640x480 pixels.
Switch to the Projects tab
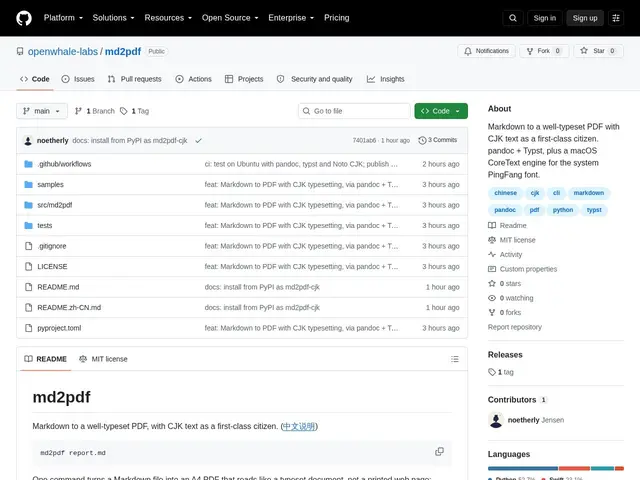[x=244, y=79]
